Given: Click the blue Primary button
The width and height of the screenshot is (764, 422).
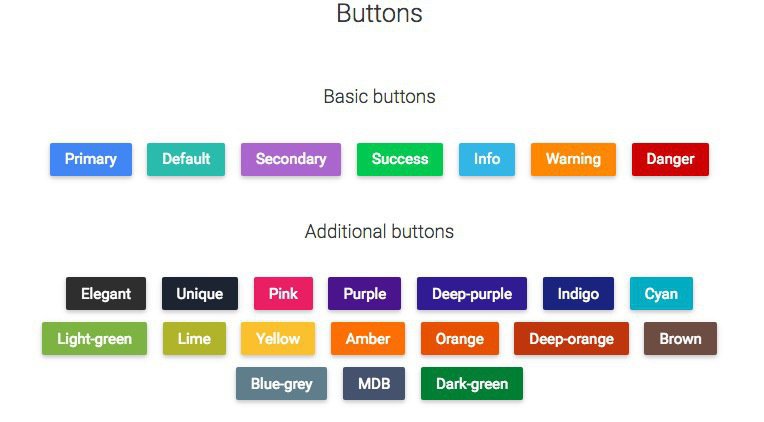Looking at the screenshot, I should coord(91,159).
